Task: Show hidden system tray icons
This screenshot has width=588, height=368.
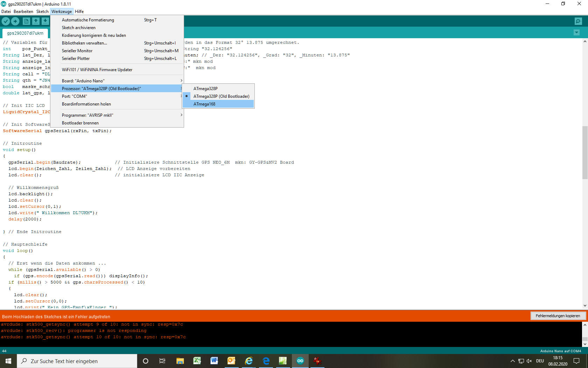Action: [x=512, y=361]
